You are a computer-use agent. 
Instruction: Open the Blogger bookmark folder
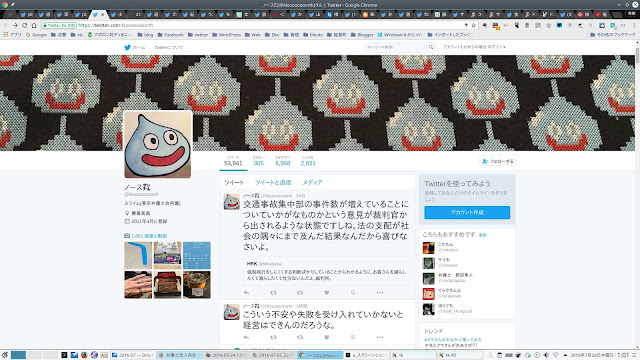tap(362, 35)
